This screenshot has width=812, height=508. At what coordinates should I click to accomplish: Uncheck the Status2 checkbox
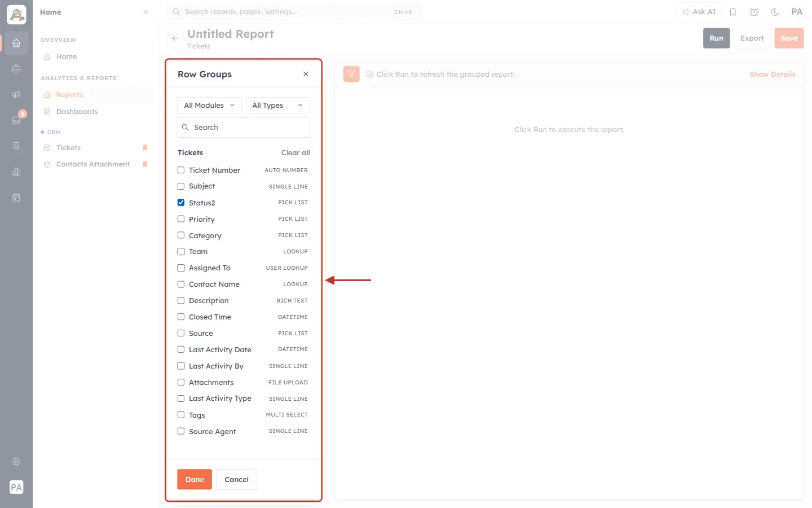(181, 203)
